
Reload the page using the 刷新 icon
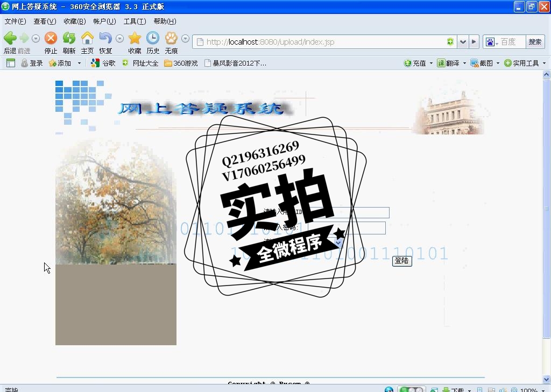tap(69, 38)
